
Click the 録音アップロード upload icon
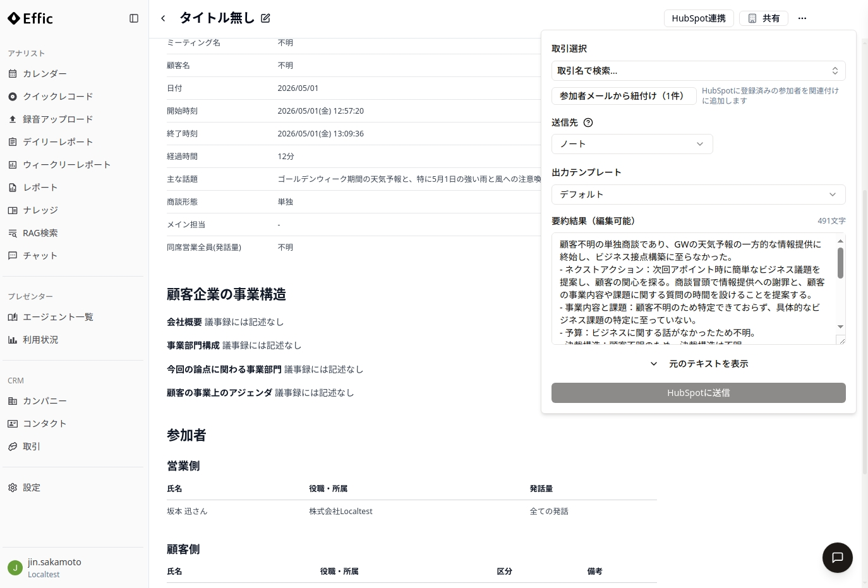[13, 119]
